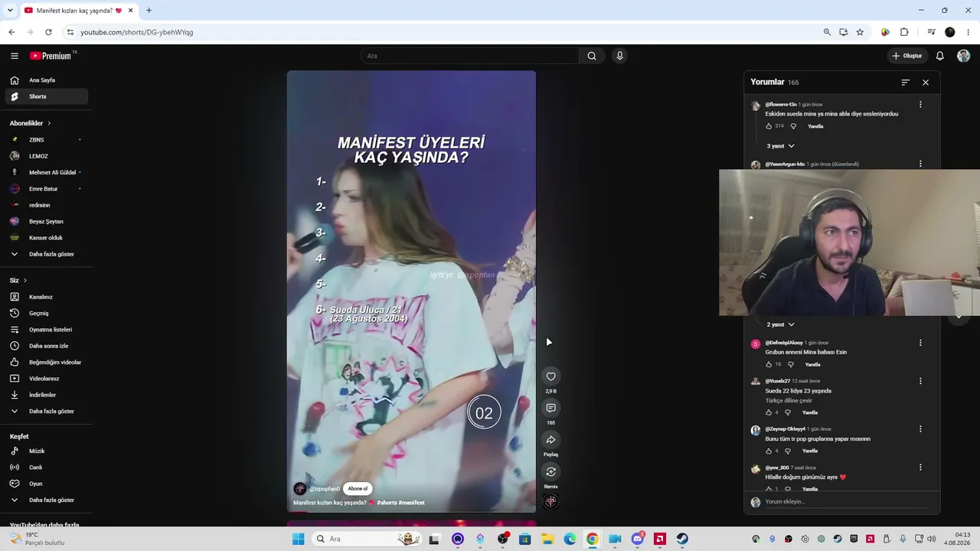Image resolution: width=980 pixels, height=551 pixels.
Task: Expand the 2 yanıt replies
Action: tap(780, 324)
